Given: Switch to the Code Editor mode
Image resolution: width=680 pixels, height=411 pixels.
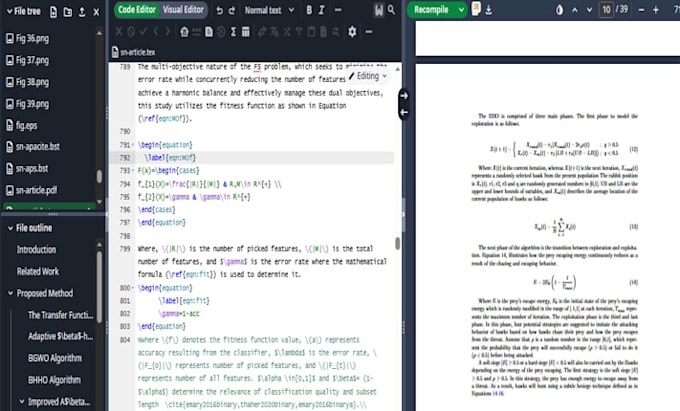Looking at the screenshot, I should click(x=137, y=10).
